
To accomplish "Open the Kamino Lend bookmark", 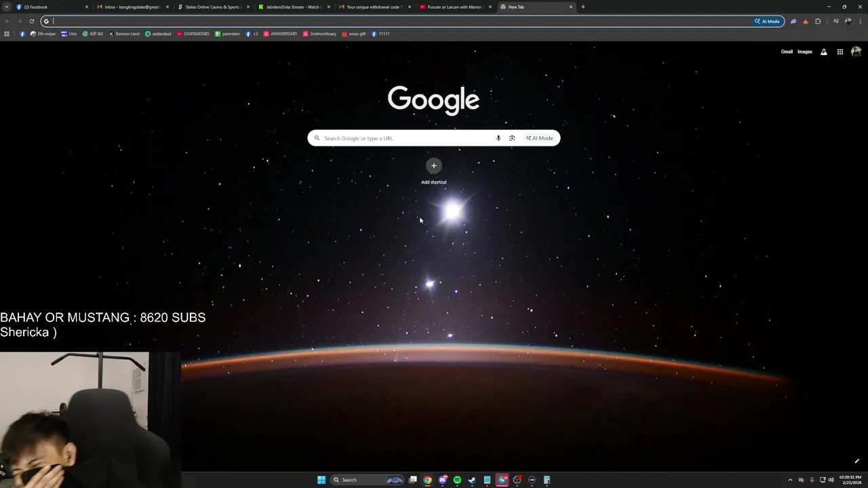I will point(124,34).
